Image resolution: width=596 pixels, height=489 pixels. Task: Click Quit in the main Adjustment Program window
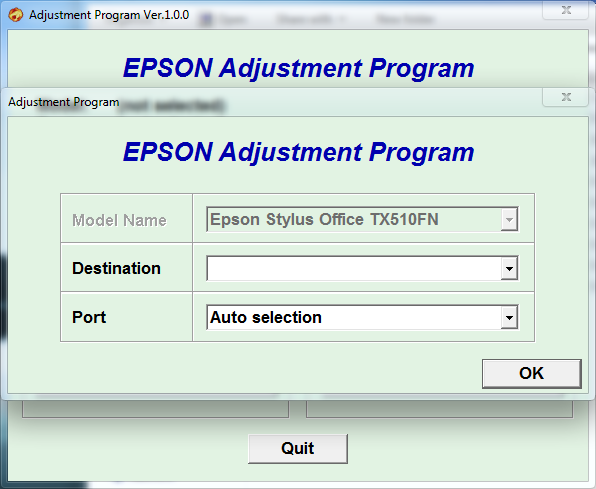[x=298, y=448]
